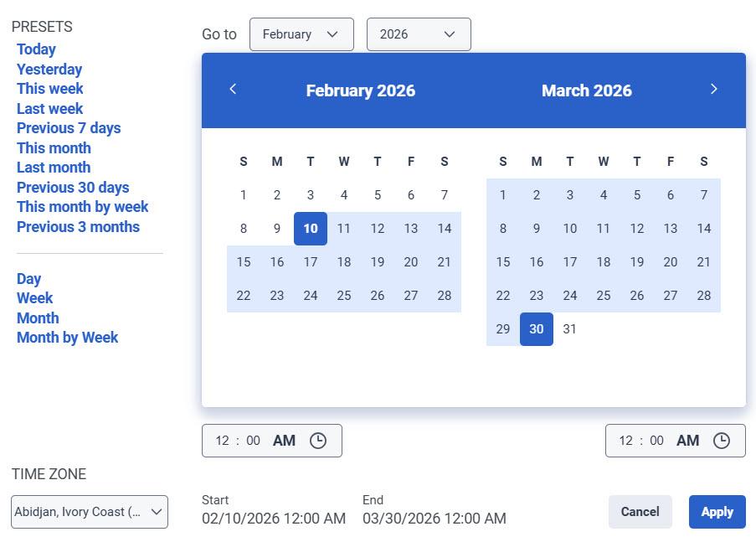This screenshot has height=537, width=756.
Task: Open the Abidjan time zone dropdown
Action: pyautogui.click(x=89, y=511)
